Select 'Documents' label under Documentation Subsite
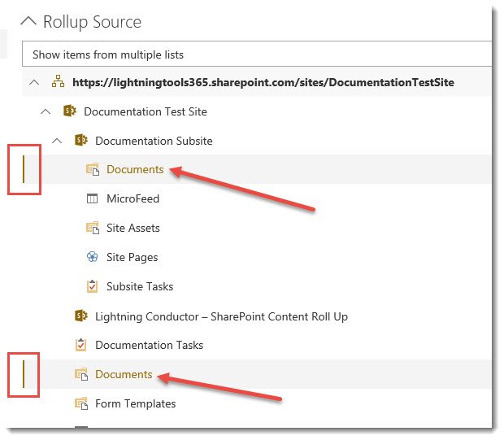 pyautogui.click(x=135, y=169)
